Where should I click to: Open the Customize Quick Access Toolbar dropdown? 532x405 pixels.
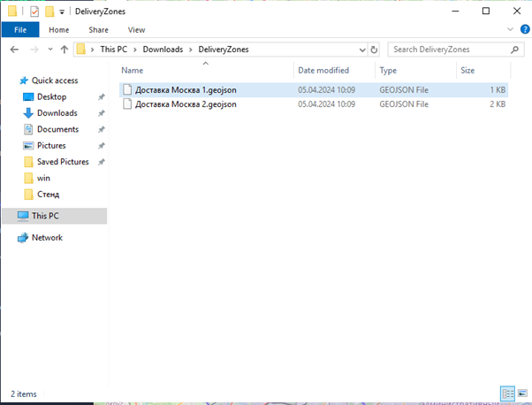(x=61, y=11)
